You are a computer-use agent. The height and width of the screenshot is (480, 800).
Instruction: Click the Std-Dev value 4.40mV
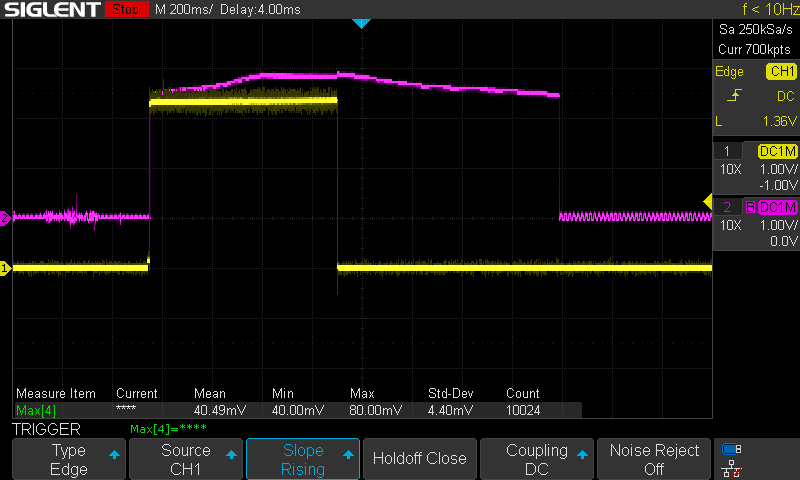(x=451, y=410)
